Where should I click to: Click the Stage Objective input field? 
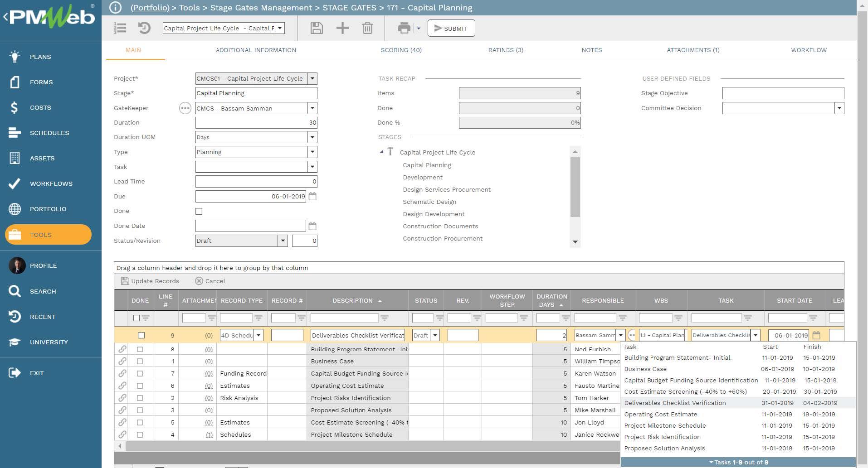[x=783, y=93]
